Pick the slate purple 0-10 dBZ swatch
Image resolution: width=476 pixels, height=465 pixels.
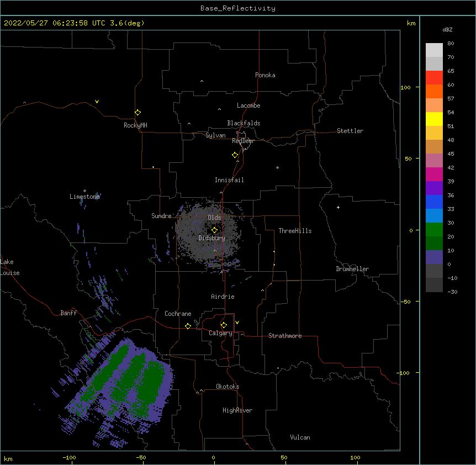[434, 257]
